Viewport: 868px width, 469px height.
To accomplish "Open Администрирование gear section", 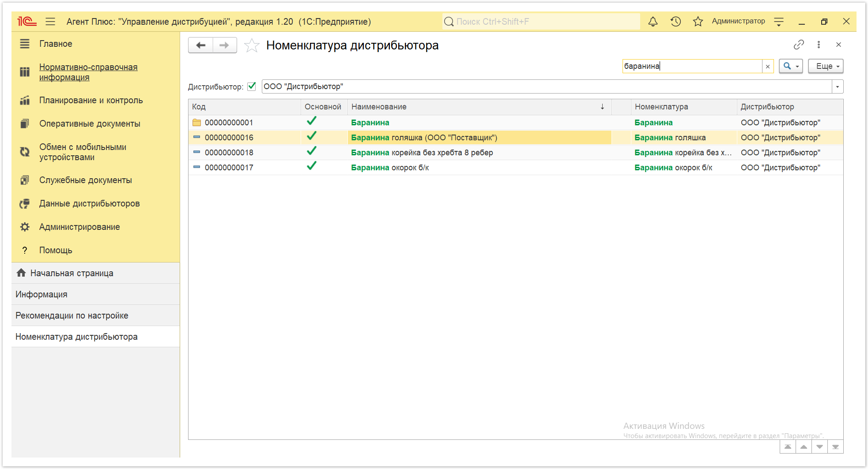I will 79,227.
